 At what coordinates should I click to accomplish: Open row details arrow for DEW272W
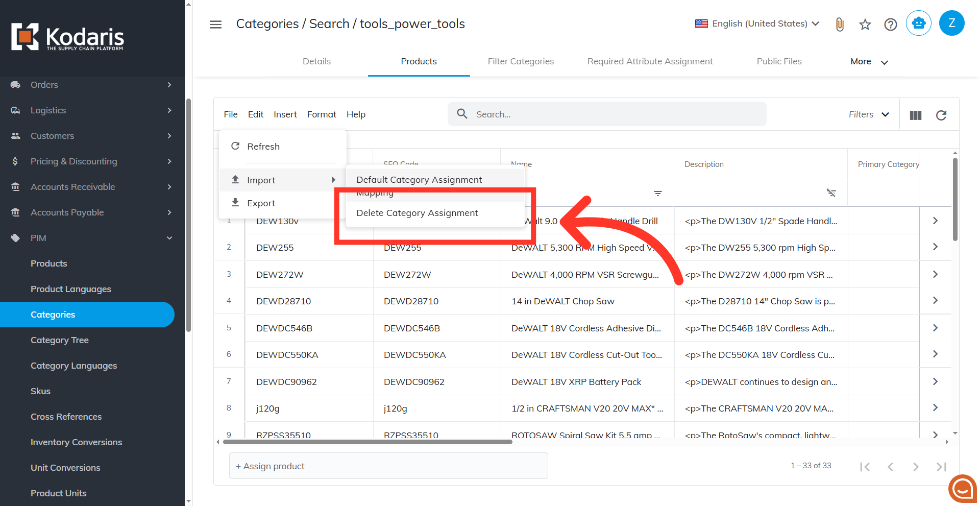pyautogui.click(x=935, y=274)
